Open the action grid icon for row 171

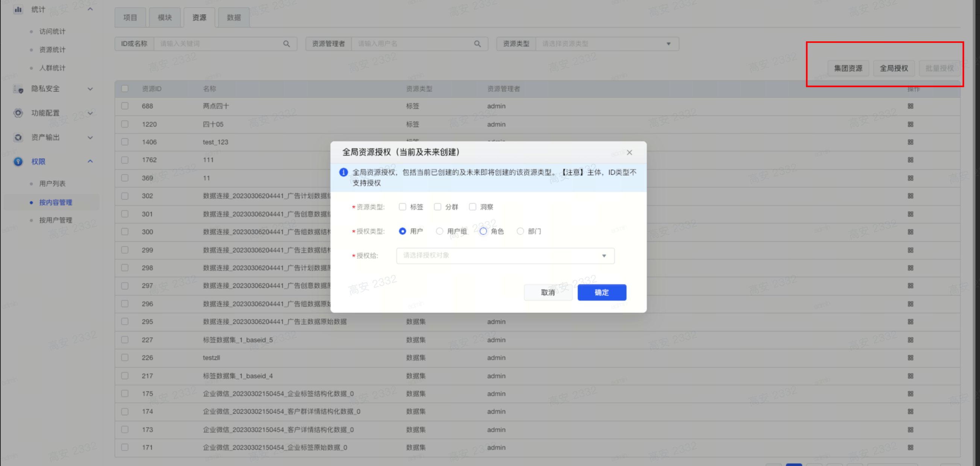point(910,448)
